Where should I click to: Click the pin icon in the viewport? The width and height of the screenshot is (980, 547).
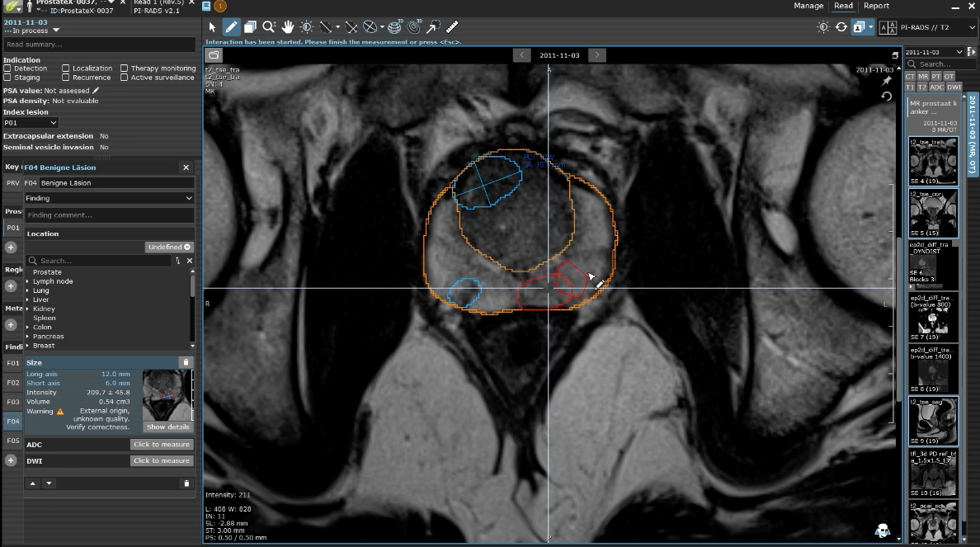[886, 81]
